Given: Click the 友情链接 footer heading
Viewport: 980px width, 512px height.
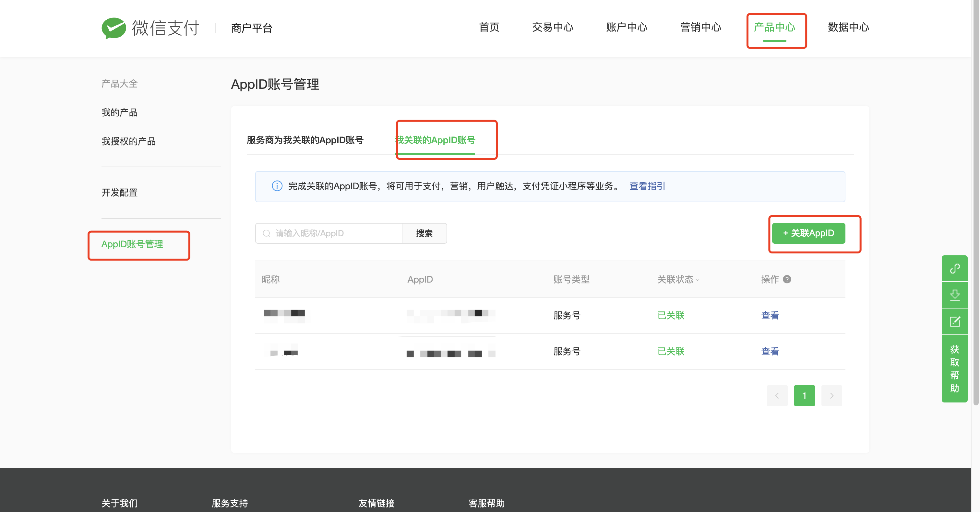Looking at the screenshot, I should click(x=376, y=503).
